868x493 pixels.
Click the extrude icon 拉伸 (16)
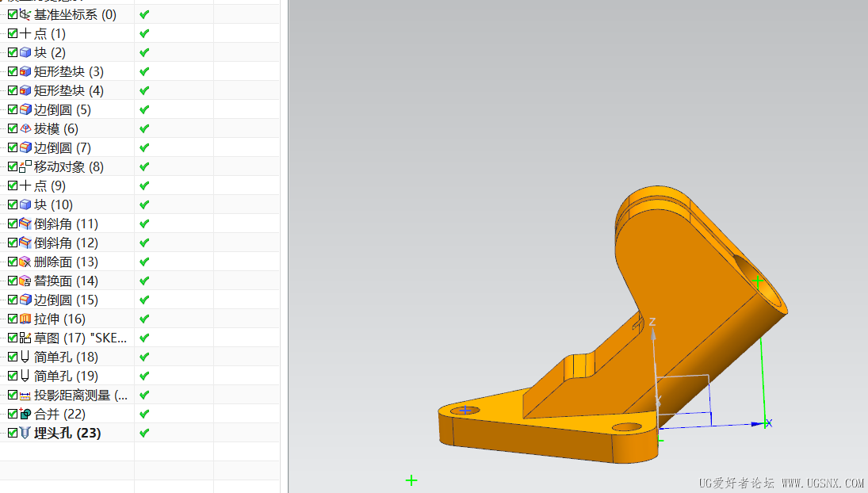tap(25, 319)
